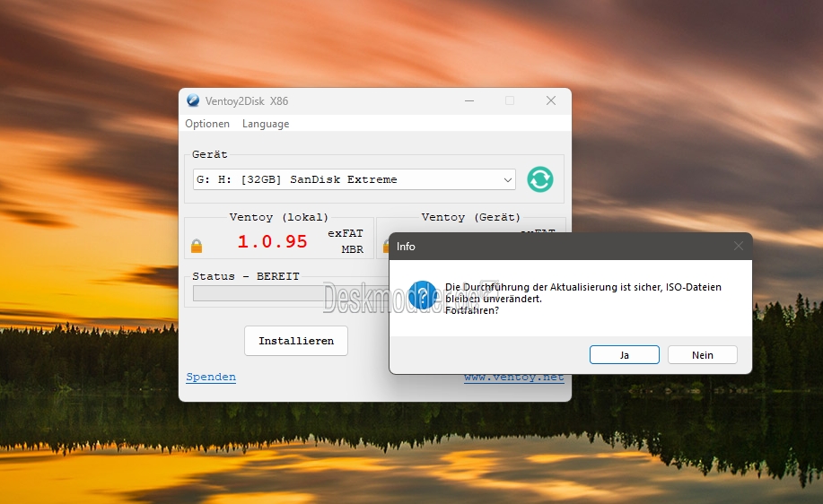Click the Installieren button
Image resolution: width=823 pixels, height=504 pixels.
click(x=296, y=341)
